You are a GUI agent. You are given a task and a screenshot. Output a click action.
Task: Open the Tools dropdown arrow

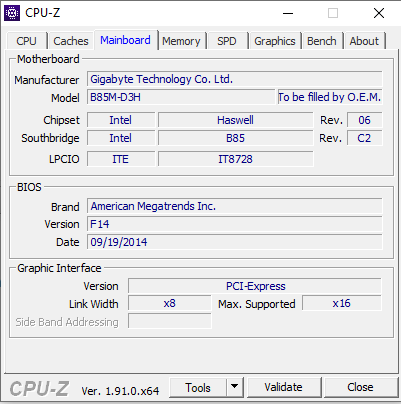(235, 387)
